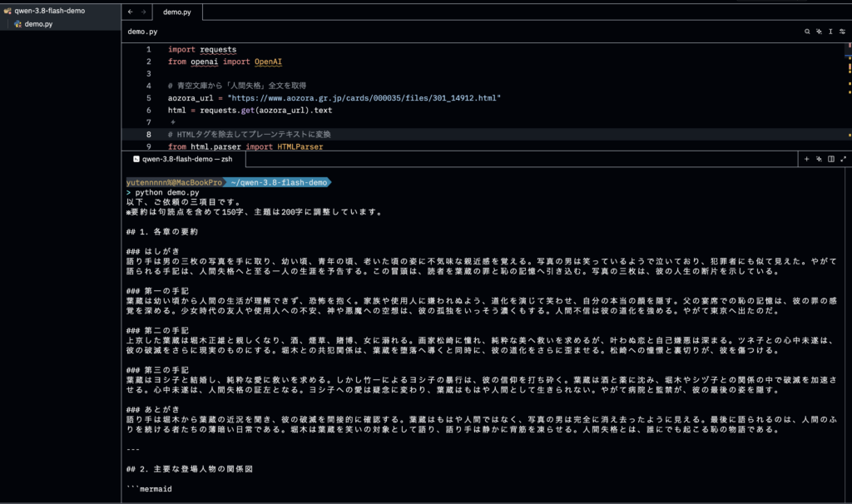Click 'requests.get(aozora_url).text' on line 6
This screenshot has height=504, width=852.
click(265, 110)
